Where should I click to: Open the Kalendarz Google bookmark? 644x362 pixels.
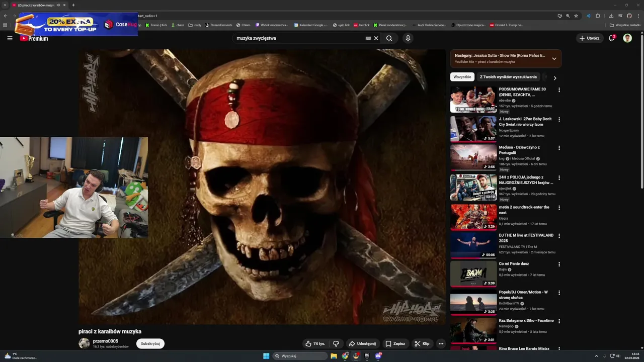pyautogui.click(x=311, y=25)
